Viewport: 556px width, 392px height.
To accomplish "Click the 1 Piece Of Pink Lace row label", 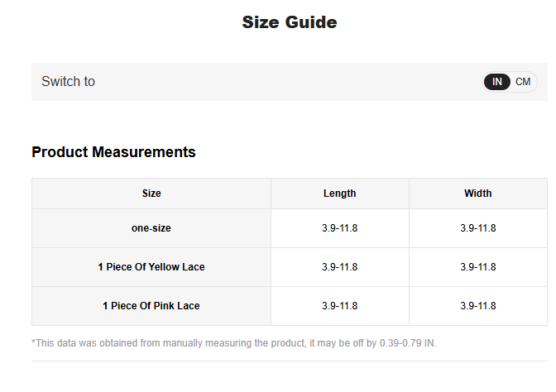I will point(151,306).
